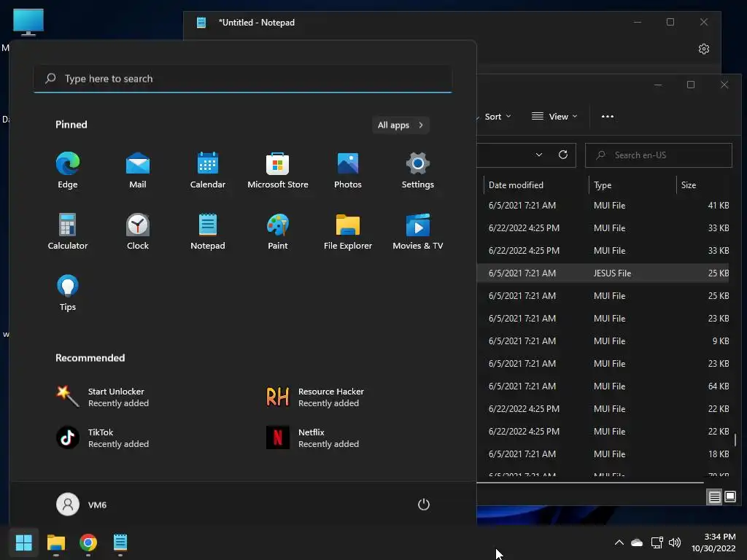Viewport: 747px width, 560px height.
Task: Click the power button in Start menu
Action: click(x=424, y=505)
